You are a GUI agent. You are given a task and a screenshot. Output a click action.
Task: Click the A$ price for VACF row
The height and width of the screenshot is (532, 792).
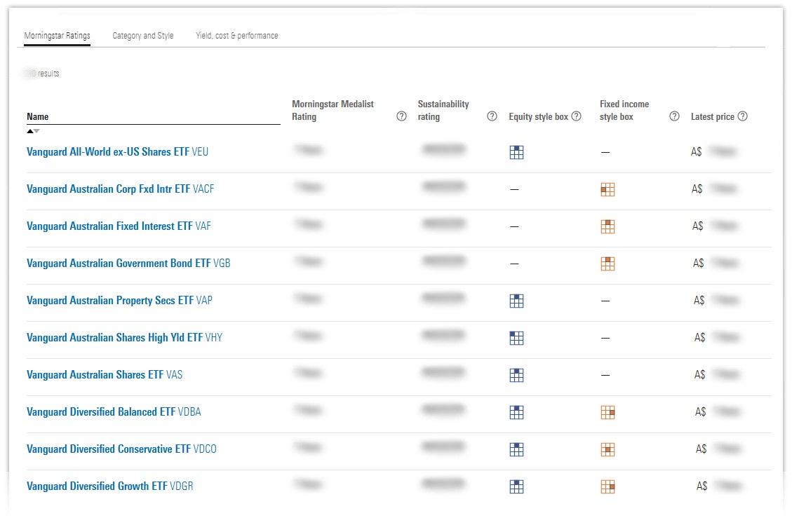click(713, 189)
